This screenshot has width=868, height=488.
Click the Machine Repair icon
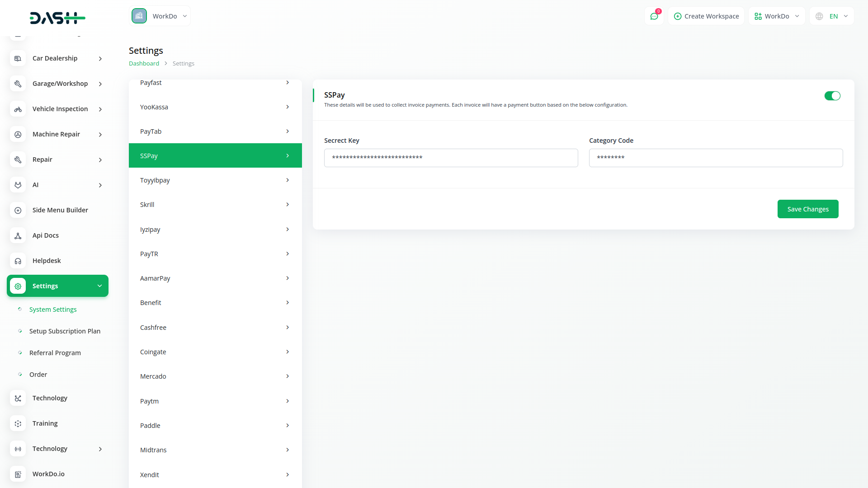coord(18,134)
